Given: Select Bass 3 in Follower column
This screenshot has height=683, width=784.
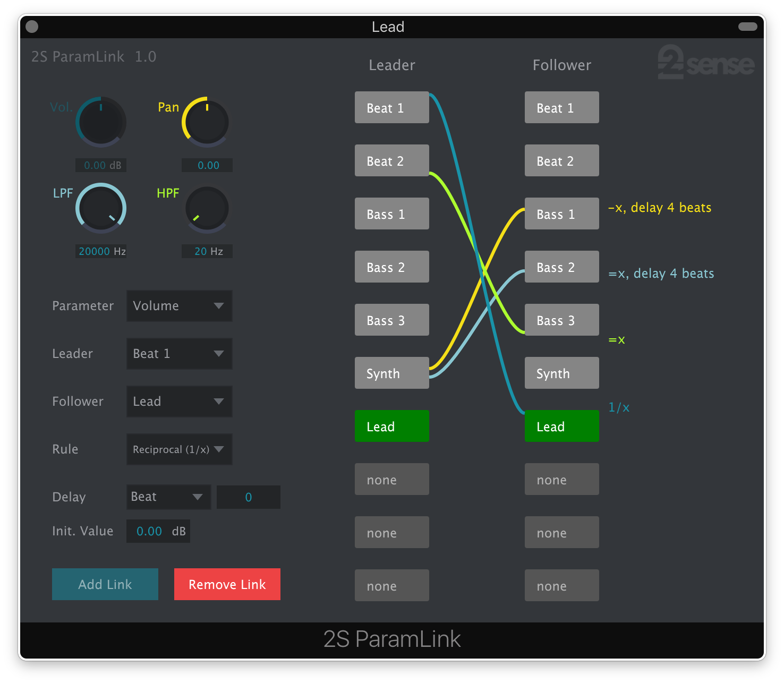Looking at the screenshot, I should coord(562,320).
